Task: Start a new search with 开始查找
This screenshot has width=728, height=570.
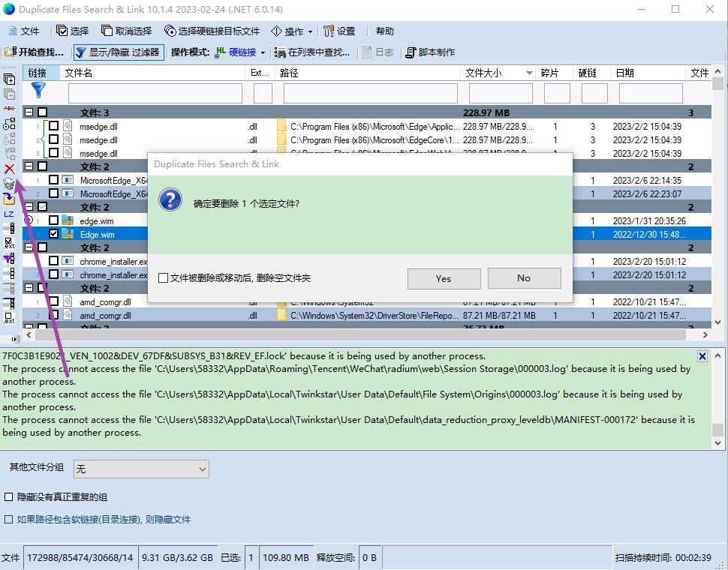Action: [34, 52]
